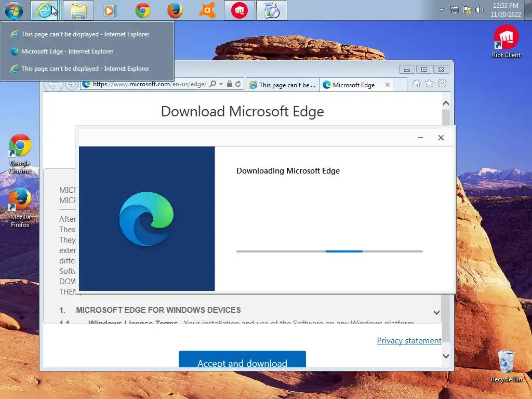Click the volume speaker tray icon
Viewport: 532px width, 399px height.
click(480, 10)
